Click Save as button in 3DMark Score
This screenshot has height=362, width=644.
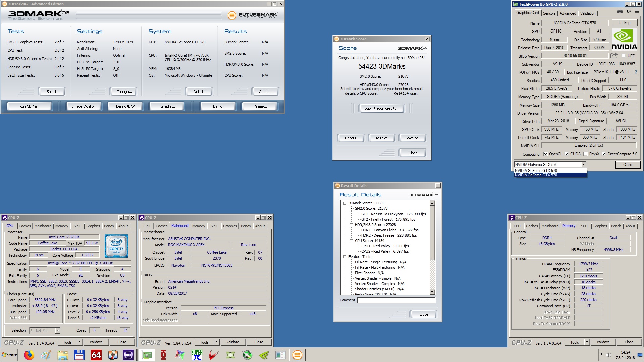click(x=413, y=138)
